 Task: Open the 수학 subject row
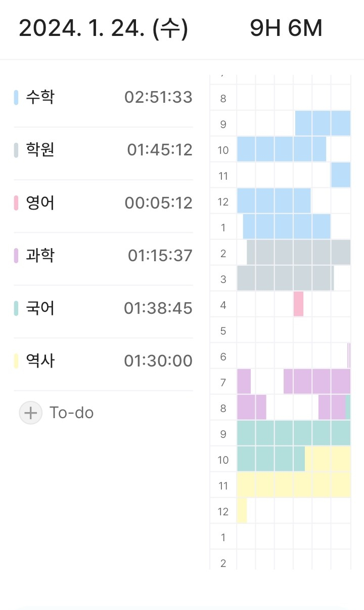103,97
